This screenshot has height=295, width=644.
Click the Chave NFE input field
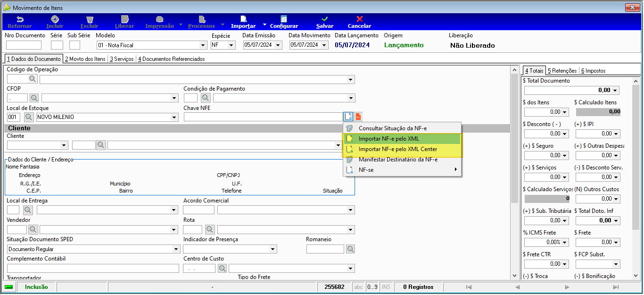tap(263, 117)
